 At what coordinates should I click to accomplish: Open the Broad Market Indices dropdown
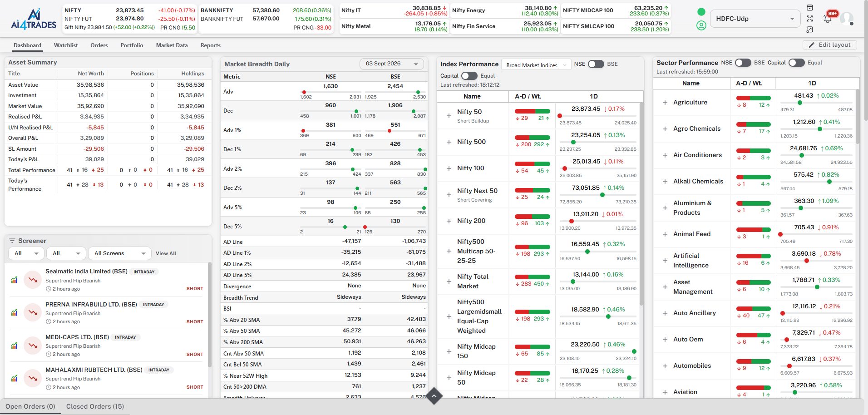pos(536,65)
